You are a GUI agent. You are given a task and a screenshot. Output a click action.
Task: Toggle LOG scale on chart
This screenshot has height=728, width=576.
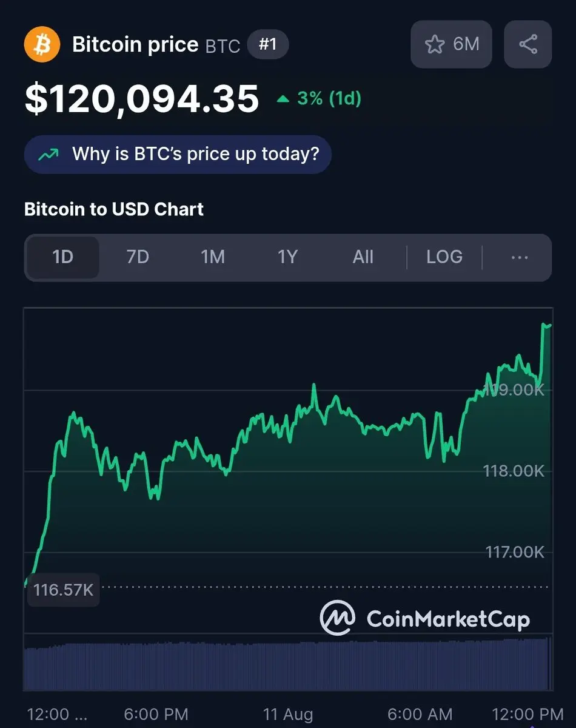click(x=444, y=257)
